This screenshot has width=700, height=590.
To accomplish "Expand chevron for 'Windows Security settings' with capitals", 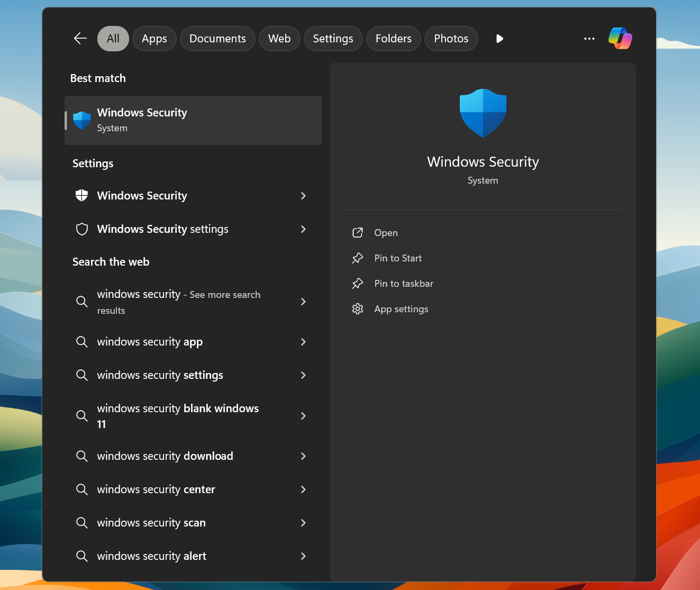I will point(303,229).
